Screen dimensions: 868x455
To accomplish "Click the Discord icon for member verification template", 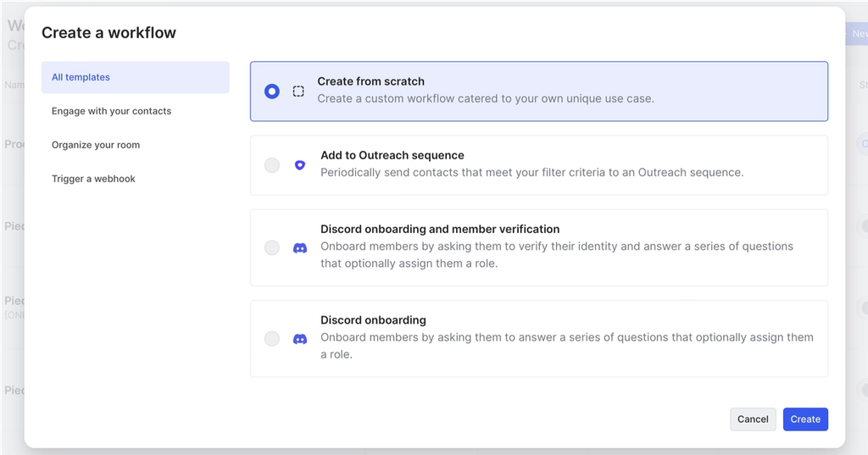I will 299,248.
